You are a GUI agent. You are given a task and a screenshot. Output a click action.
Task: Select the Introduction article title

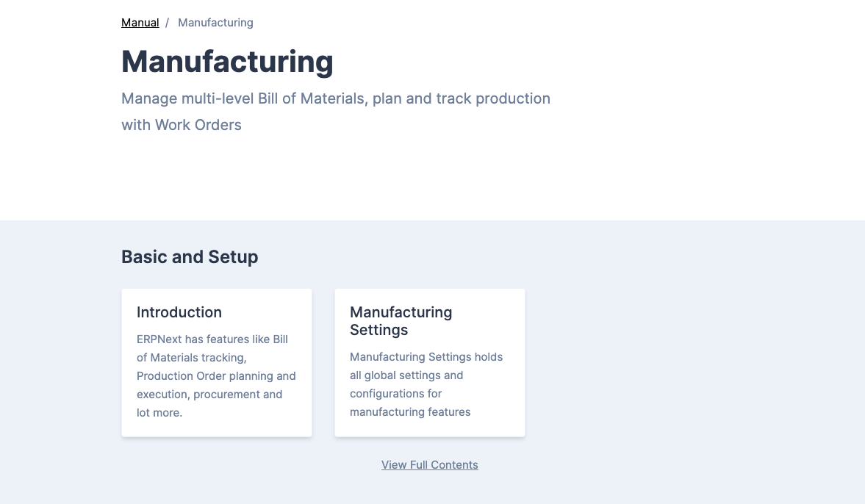point(179,312)
